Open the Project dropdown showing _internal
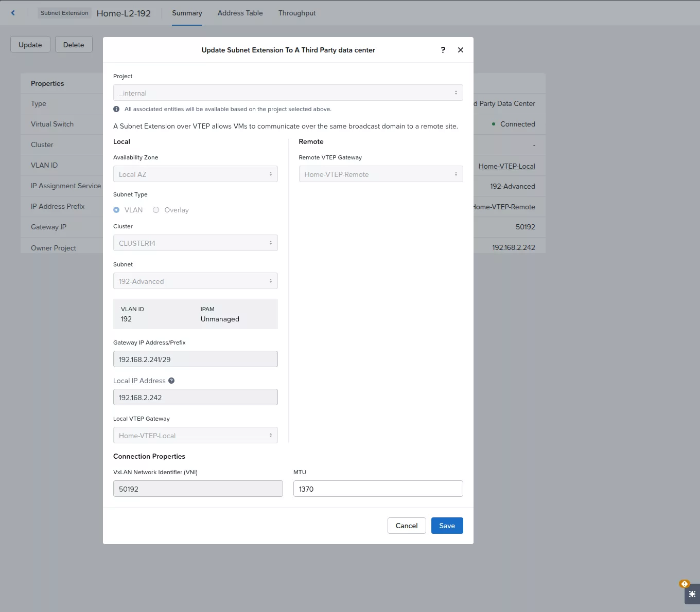The height and width of the screenshot is (612, 700). [288, 93]
